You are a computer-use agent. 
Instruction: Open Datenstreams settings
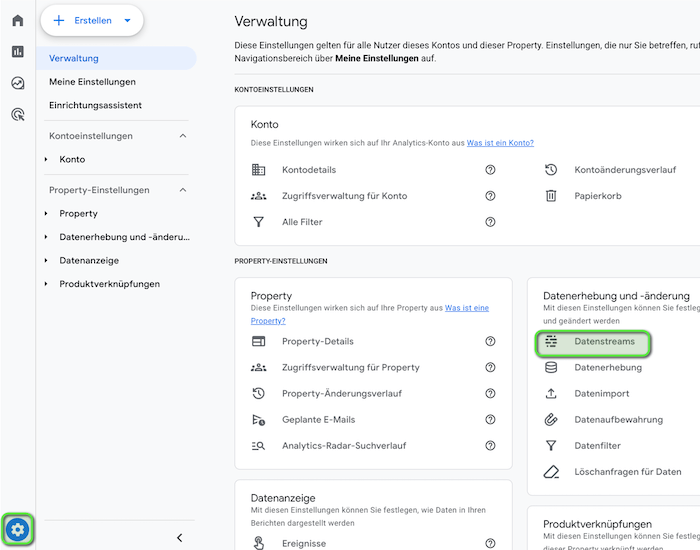(603, 342)
